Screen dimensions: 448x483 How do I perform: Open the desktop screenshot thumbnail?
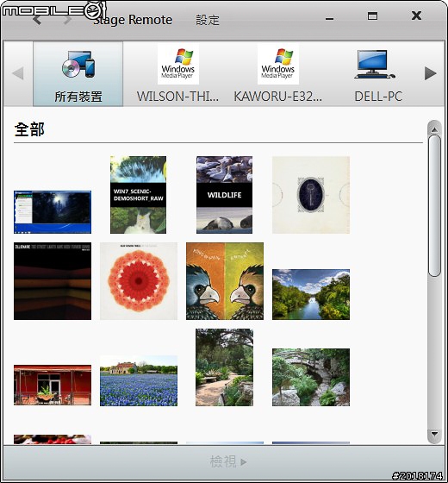click(x=53, y=212)
